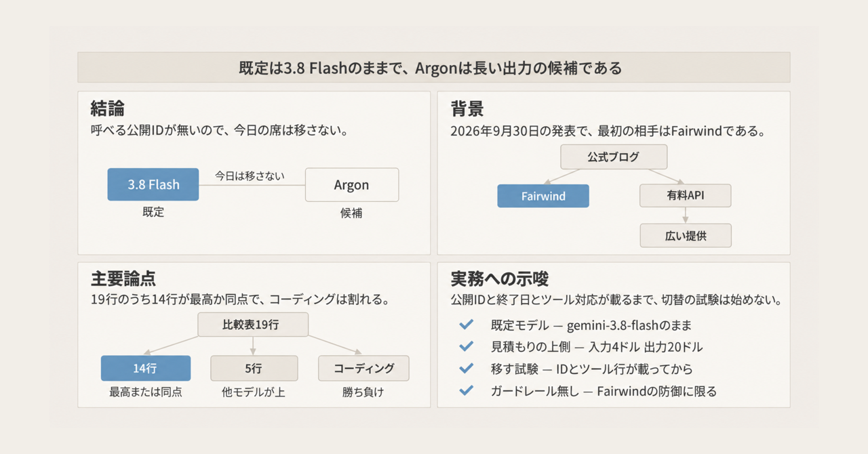
Task: Click the Argon candidate box
Action: [x=352, y=185]
